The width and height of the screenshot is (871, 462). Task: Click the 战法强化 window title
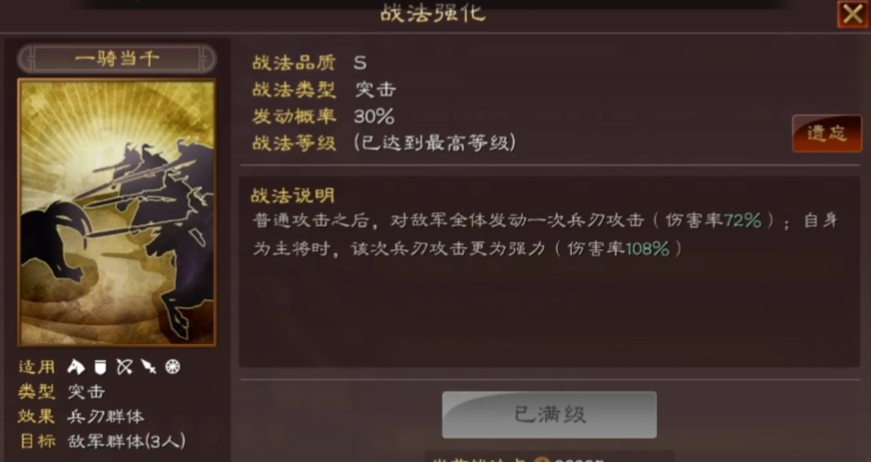[433, 13]
